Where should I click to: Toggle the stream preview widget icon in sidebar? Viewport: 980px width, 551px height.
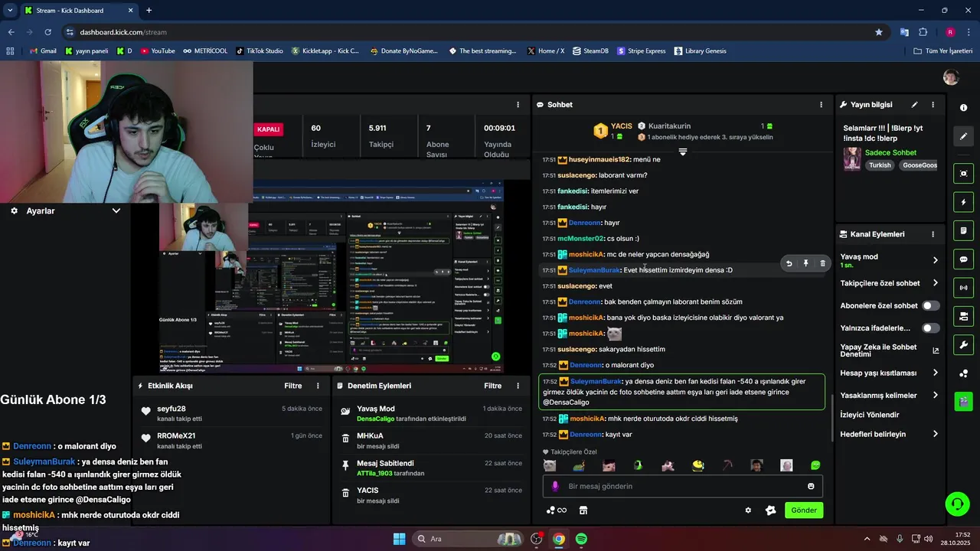(964, 174)
